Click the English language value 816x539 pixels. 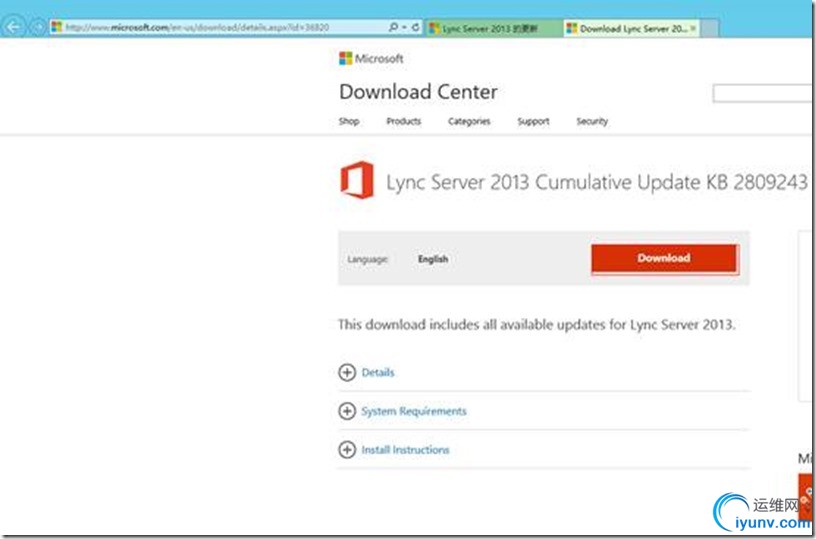click(x=432, y=259)
